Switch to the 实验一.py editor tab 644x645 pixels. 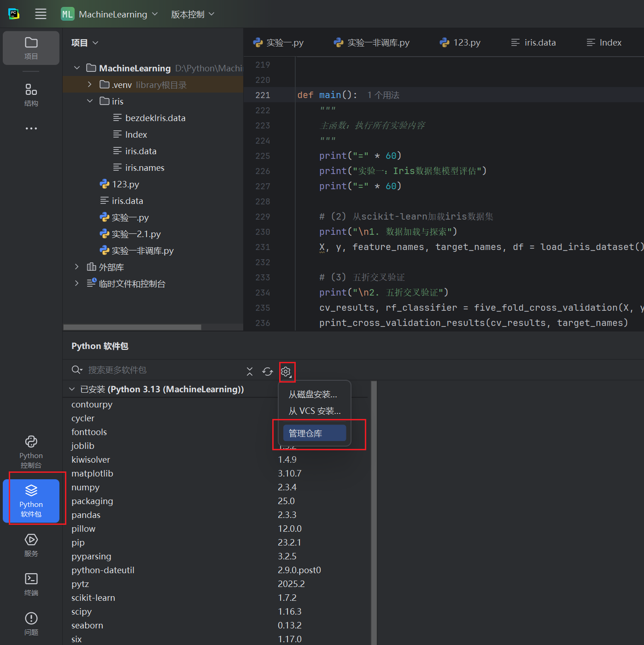tap(278, 43)
